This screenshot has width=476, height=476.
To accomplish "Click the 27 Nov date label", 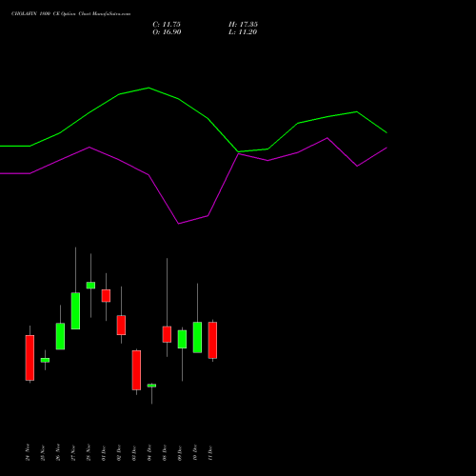I will [x=73, y=452].
